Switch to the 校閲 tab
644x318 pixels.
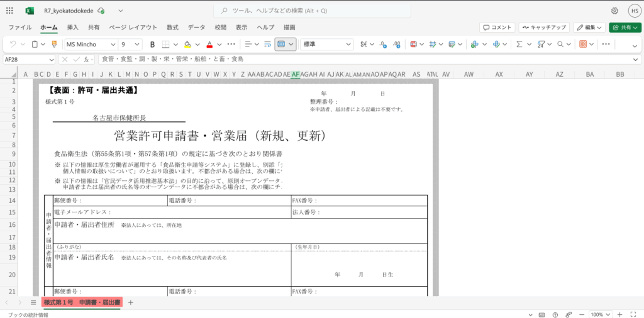220,28
